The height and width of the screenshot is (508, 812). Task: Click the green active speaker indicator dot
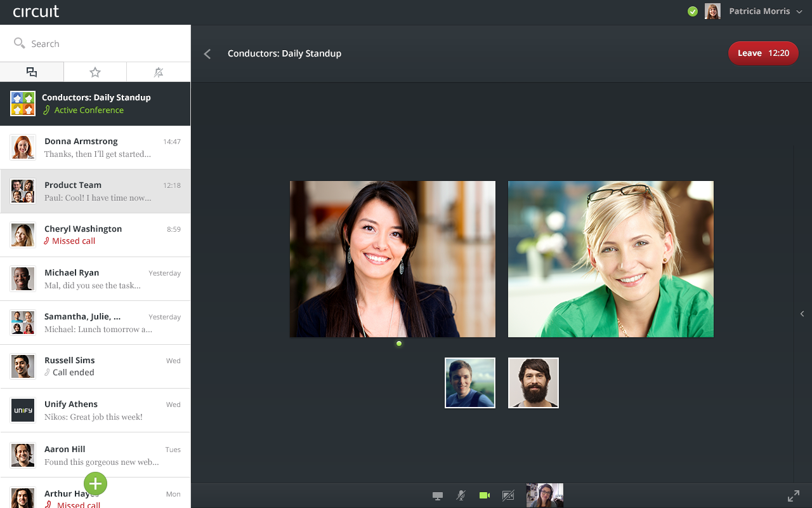point(399,344)
